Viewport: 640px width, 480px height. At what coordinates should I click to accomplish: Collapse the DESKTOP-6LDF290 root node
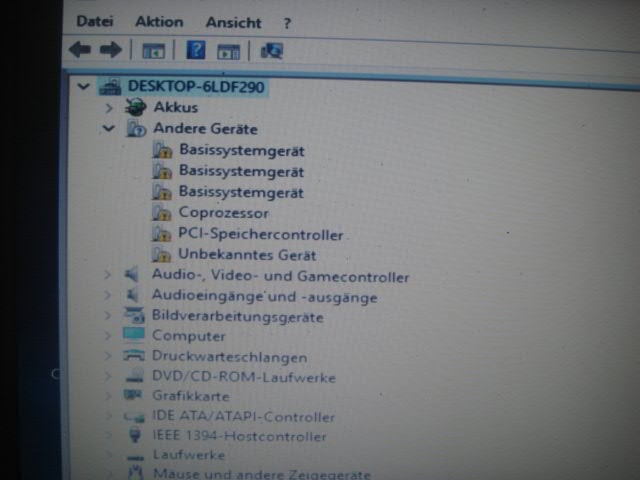coord(84,86)
